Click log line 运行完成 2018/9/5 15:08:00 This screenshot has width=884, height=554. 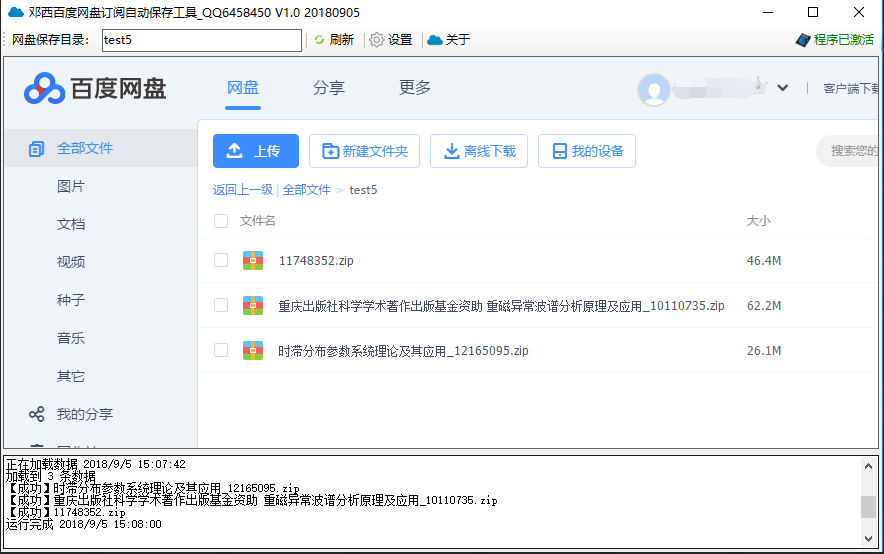pos(83,525)
